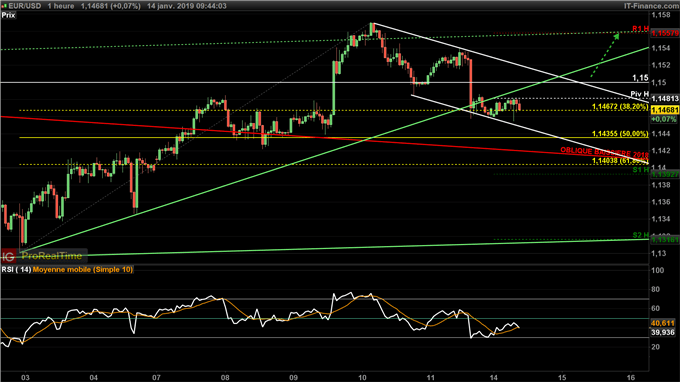
Task: Select the yellow 1,14681 current price tag
Action: coord(665,111)
